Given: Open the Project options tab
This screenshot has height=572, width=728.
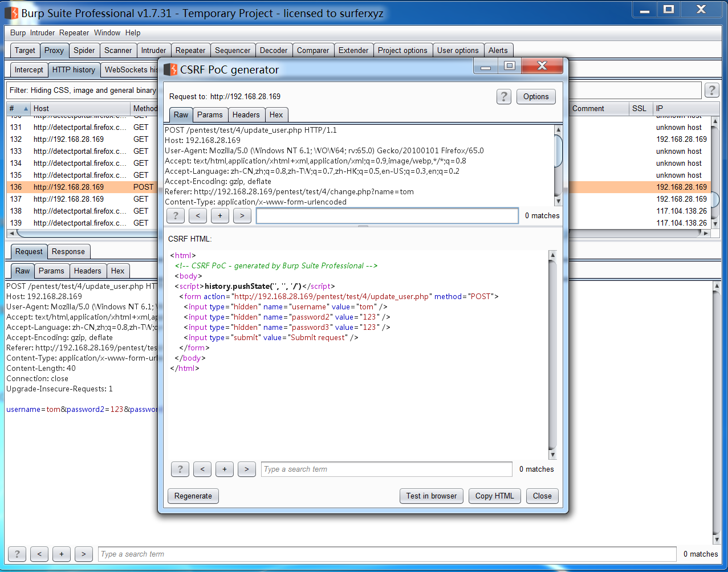Looking at the screenshot, I should [402, 50].
